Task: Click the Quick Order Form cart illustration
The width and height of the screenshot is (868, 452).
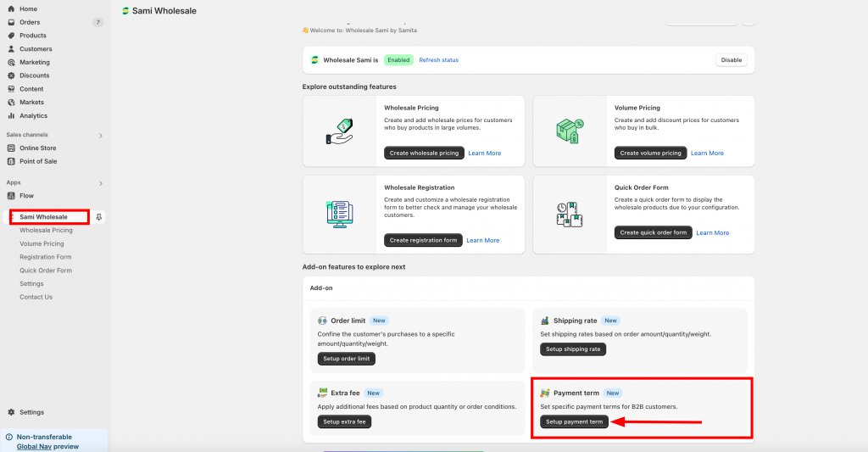Action: (x=570, y=215)
